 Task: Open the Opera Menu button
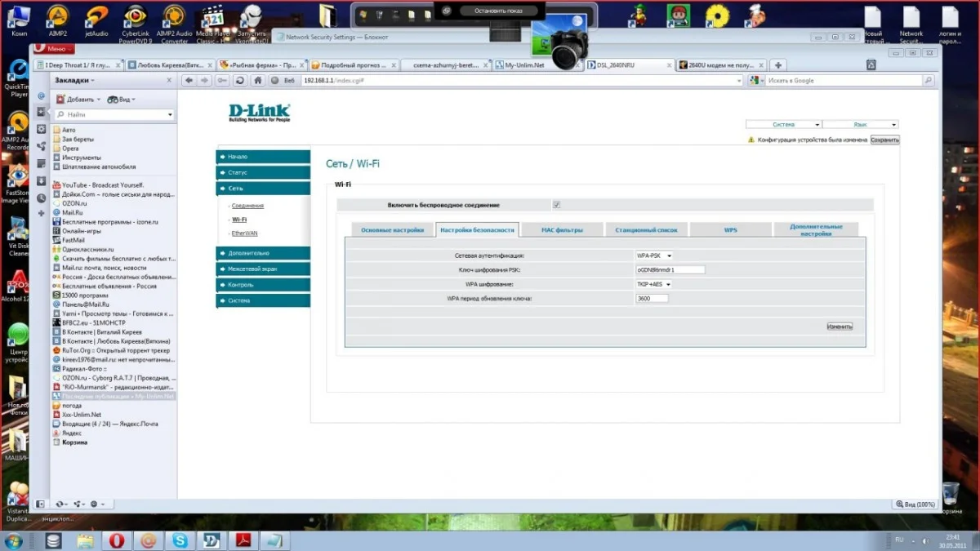click(x=54, y=49)
